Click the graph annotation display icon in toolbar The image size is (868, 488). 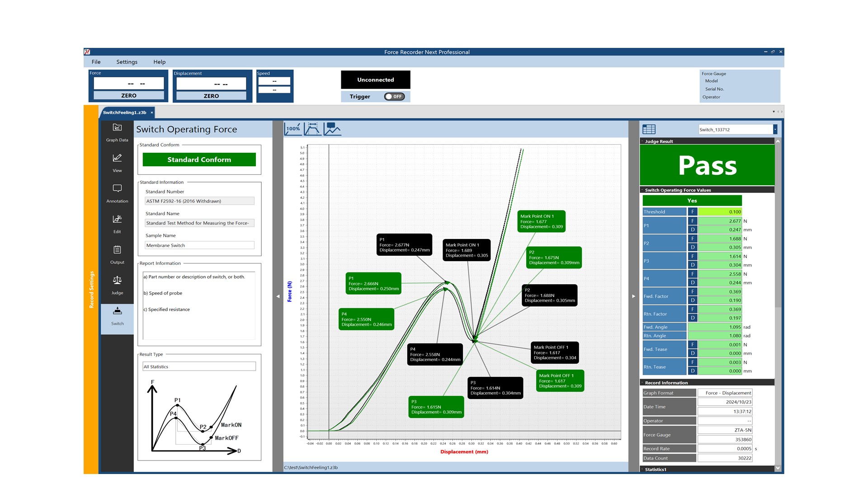pyautogui.click(x=332, y=129)
